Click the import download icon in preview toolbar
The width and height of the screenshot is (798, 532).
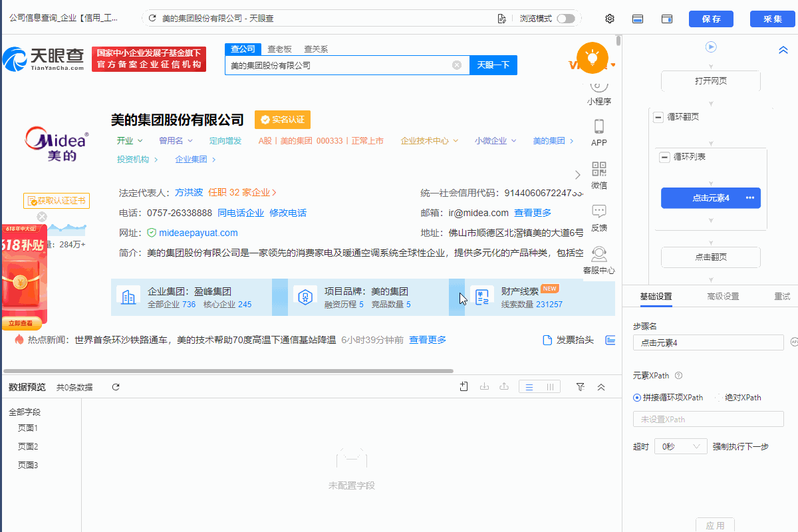[x=484, y=386]
